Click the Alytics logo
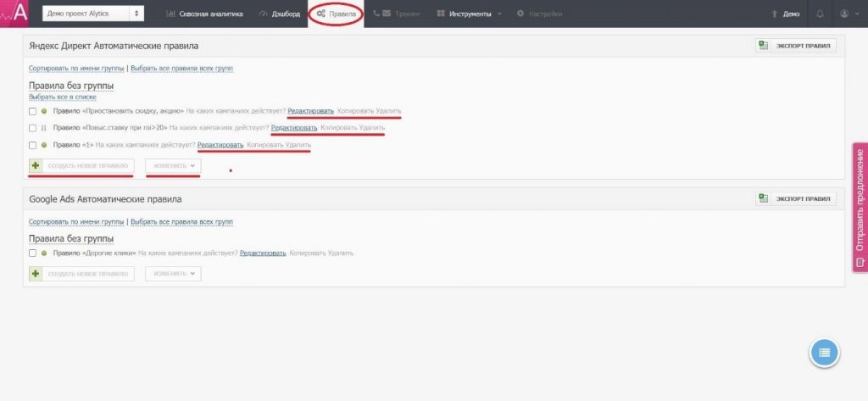Screen dimensions: 868x401 pos(14,14)
